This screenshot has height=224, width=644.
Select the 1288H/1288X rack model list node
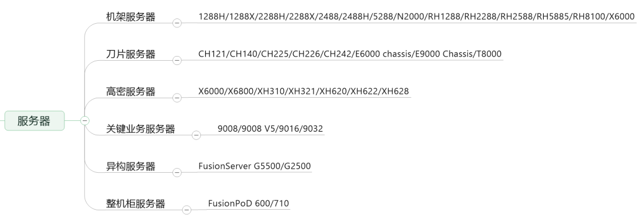[416, 17]
